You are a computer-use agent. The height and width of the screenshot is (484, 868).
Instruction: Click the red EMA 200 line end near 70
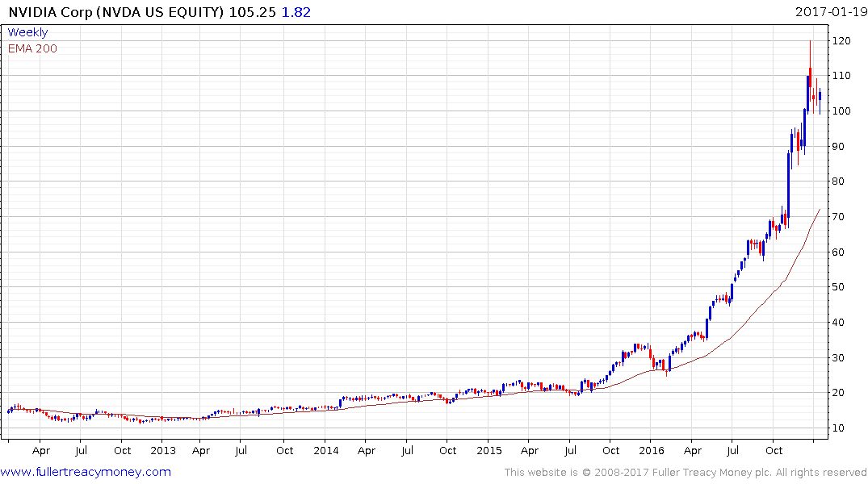(820, 211)
